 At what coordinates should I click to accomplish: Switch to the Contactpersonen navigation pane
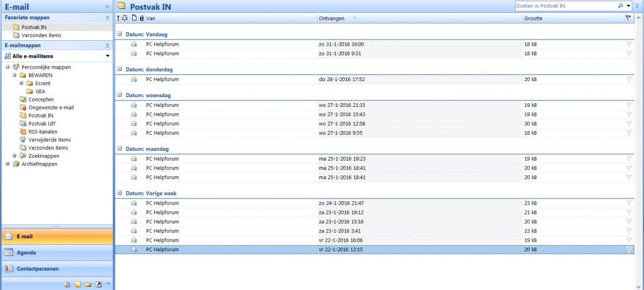pos(57,269)
